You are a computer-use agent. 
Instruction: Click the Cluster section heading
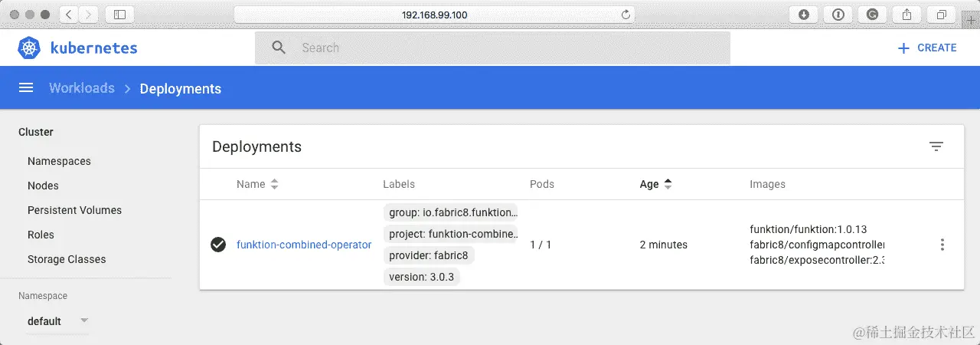pyautogui.click(x=36, y=132)
